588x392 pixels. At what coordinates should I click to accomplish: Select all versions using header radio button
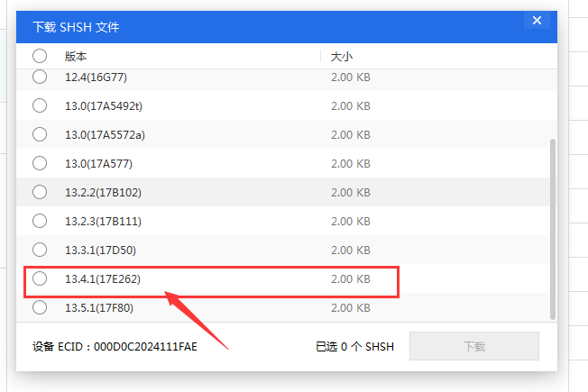coord(40,56)
